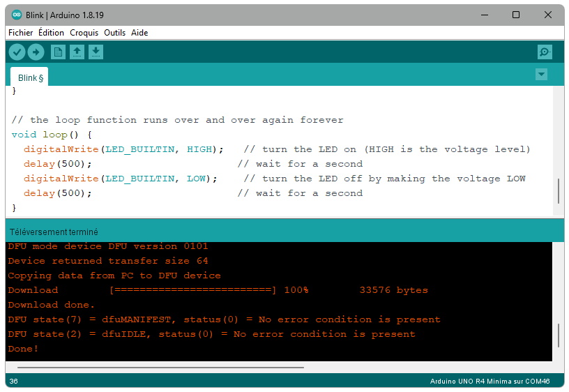
Task: Open the Croquis menu
Action: click(x=84, y=33)
